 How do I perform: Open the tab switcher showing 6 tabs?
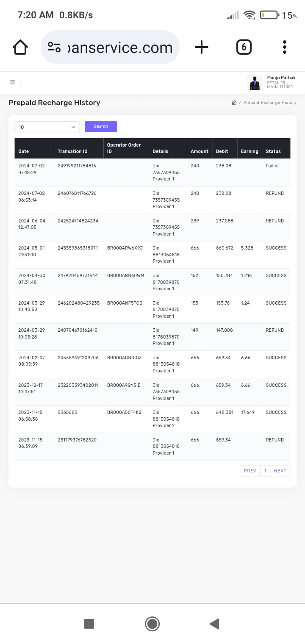244,47
